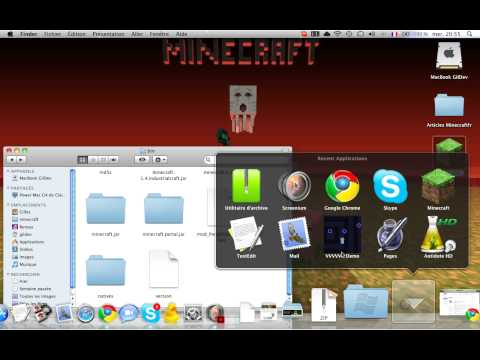Open Cyberduck duck icon in the Dock
Viewport: 480px width, 360px height.
click(172, 313)
